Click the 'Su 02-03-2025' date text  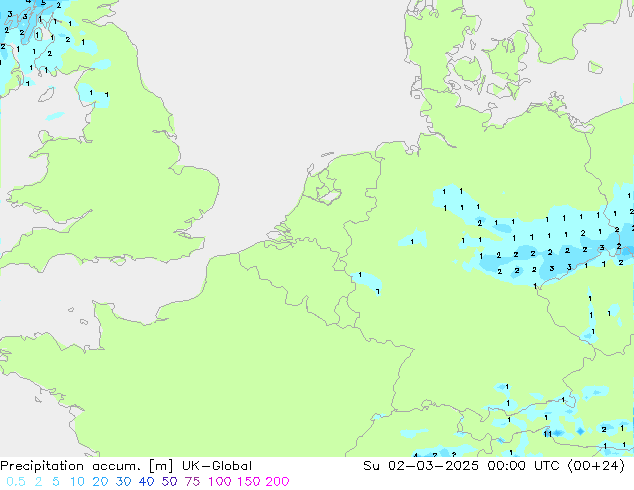[421, 466]
